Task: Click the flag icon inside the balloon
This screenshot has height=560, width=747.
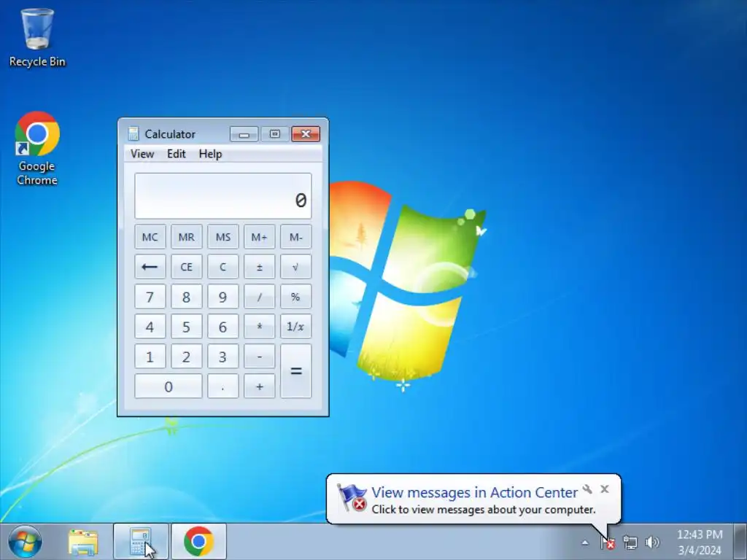Action: pyautogui.click(x=352, y=497)
